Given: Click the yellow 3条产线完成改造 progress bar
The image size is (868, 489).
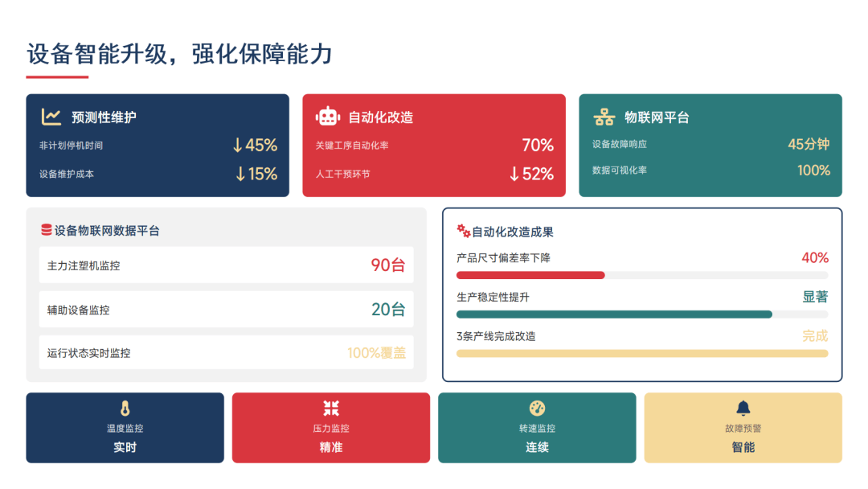Looking at the screenshot, I should point(641,353).
